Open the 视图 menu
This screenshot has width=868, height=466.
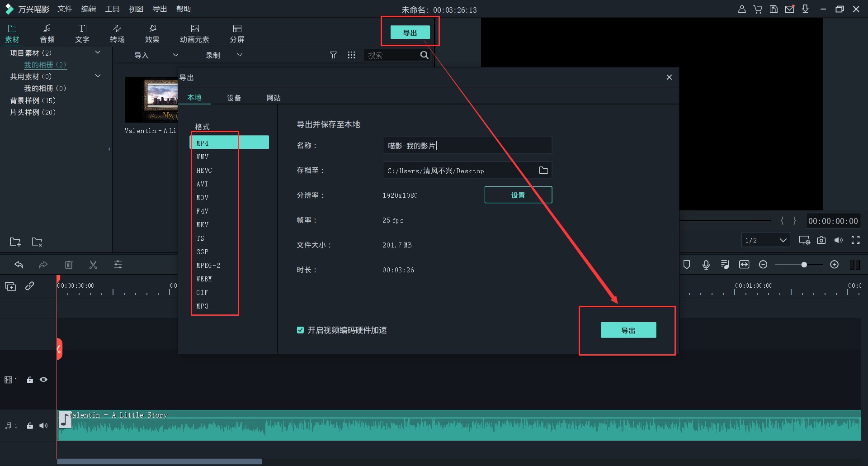coord(136,9)
